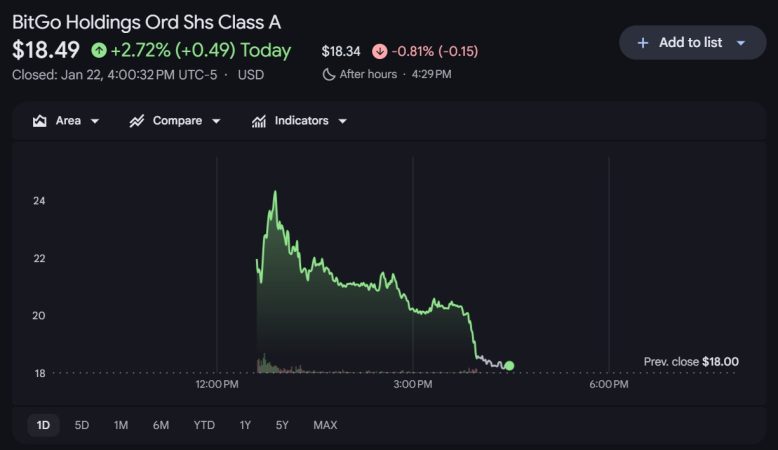Click the red down-arrow after-hours icon

[x=379, y=51]
